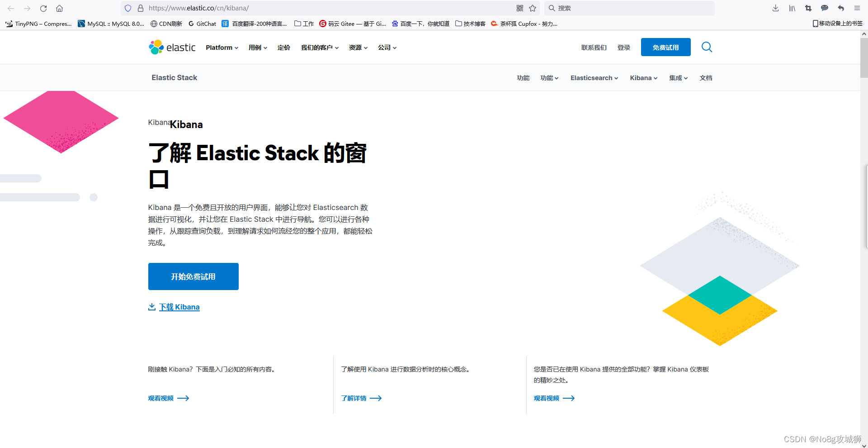Open the Firefox hamburger menu
Screen dimensions: 868x448
coord(857,8)
